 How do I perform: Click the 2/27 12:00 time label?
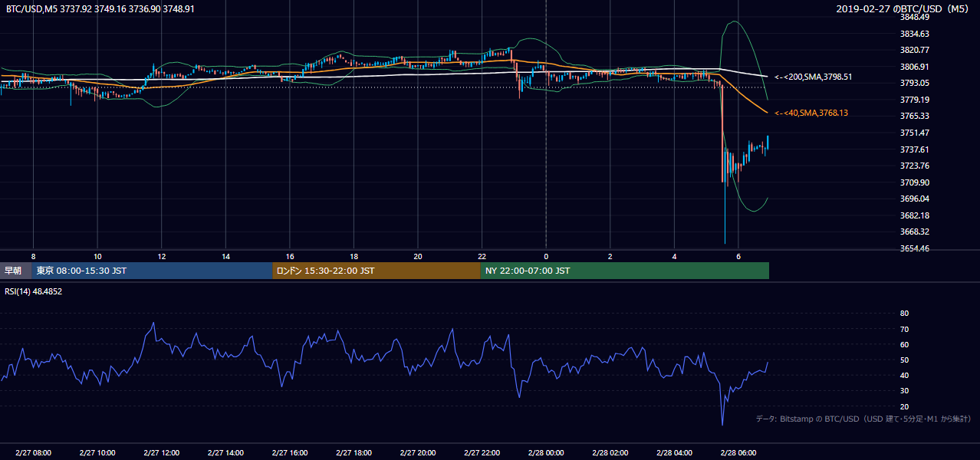point(161,453)
